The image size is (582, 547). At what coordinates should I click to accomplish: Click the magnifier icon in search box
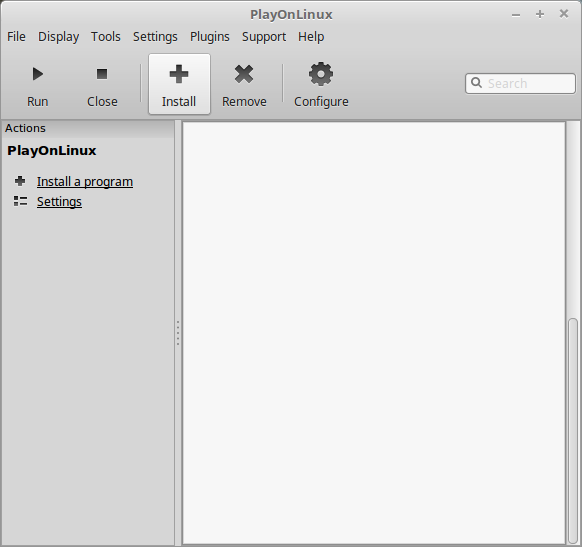(476, 82)
